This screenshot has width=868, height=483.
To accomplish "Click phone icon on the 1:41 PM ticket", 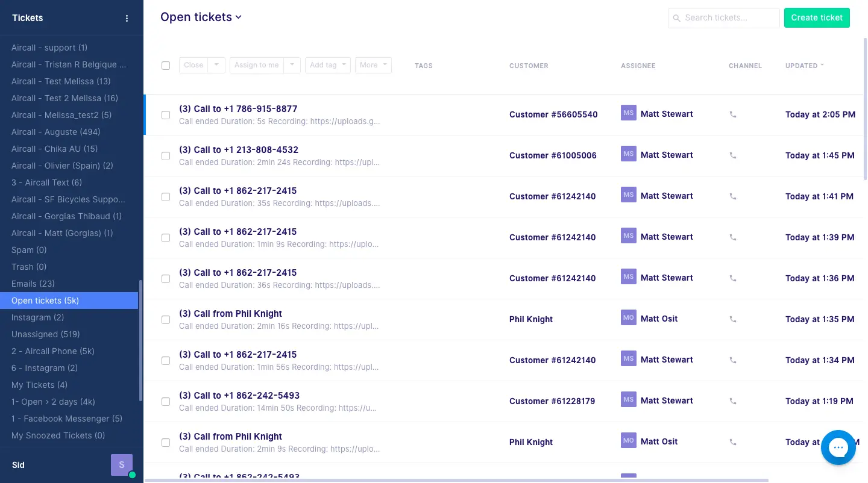I will click(733, 196).
